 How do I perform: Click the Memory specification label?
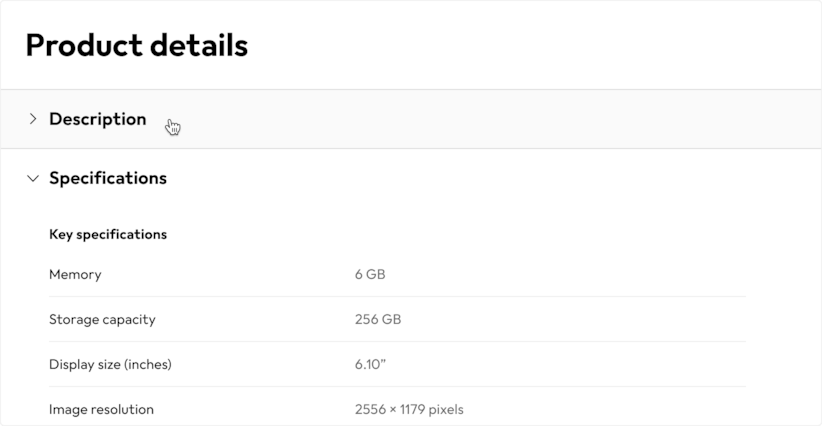75,274
